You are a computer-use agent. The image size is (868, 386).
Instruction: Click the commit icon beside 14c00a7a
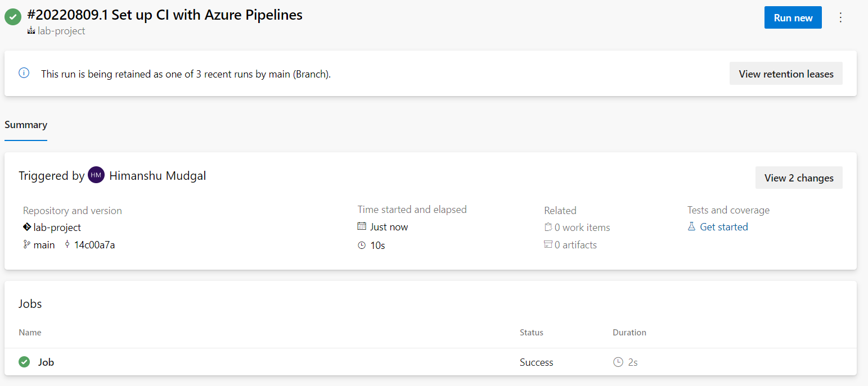[x=68, y=244]
